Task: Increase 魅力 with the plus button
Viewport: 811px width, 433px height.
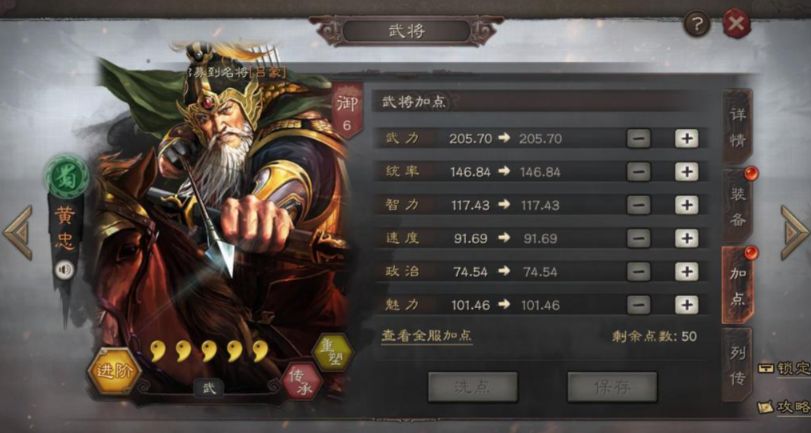Action: click(x=686, y=305)
